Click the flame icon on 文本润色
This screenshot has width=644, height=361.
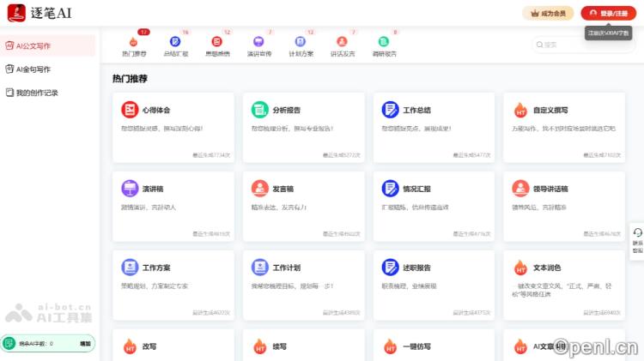520,268
